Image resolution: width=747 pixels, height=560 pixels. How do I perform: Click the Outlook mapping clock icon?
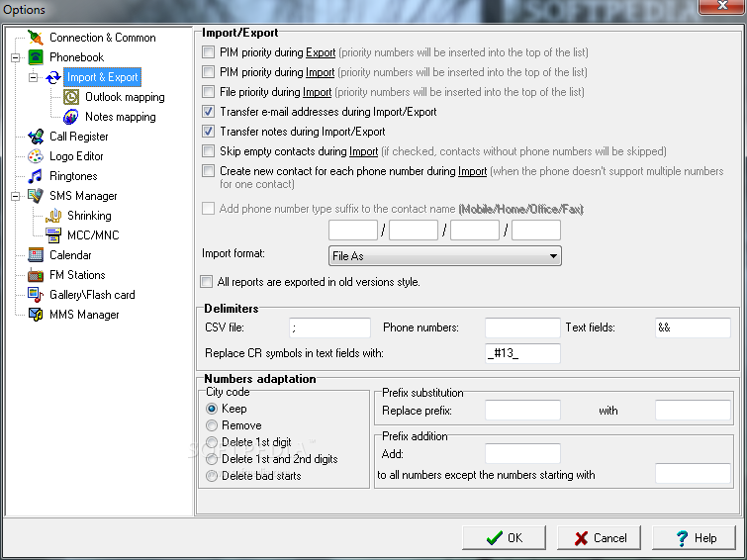click(71, 97)
